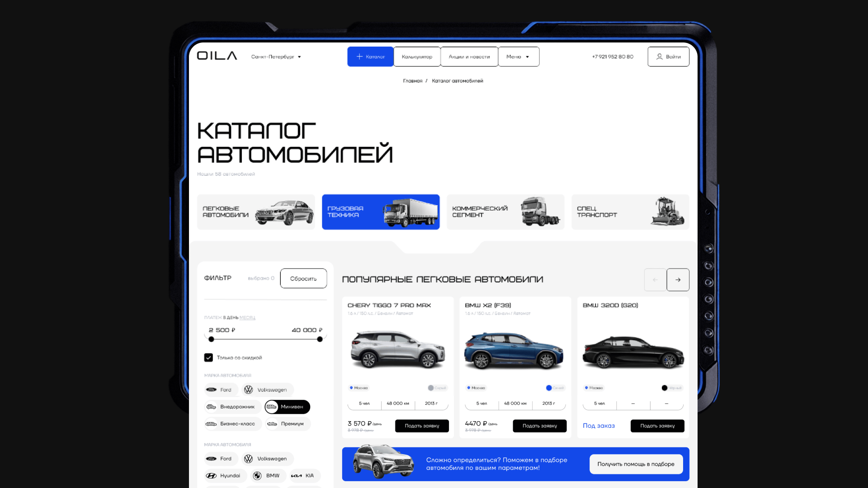The image size is (868, 488).
Task: Click the blue color swatch on BMW X2 card
Action: [x=549, y=388]
